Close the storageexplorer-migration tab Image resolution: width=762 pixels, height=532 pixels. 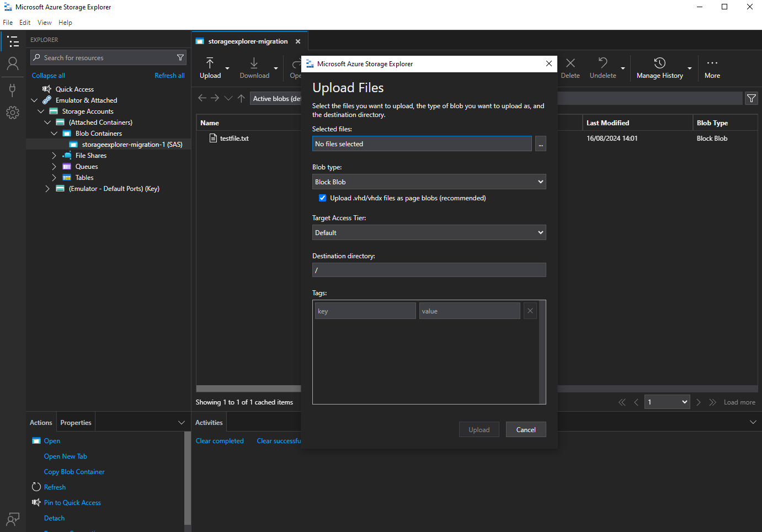pyautogui.click(x=298, y=41)
